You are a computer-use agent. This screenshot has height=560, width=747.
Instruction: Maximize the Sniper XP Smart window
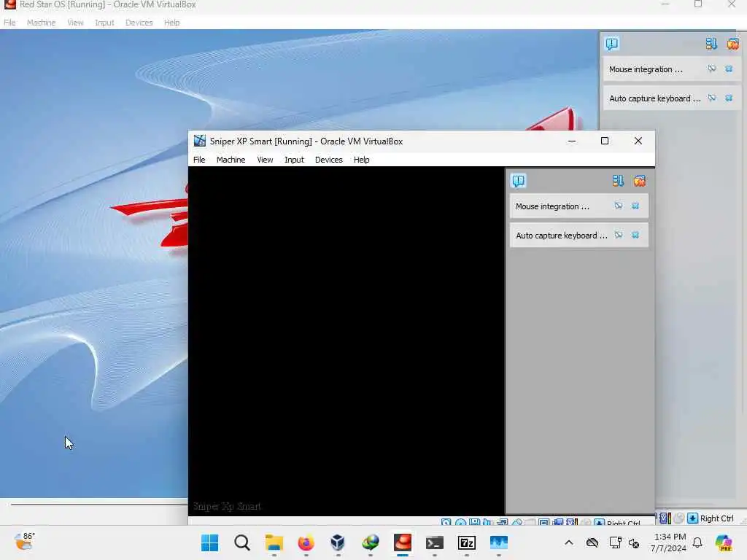coord(605,141)
